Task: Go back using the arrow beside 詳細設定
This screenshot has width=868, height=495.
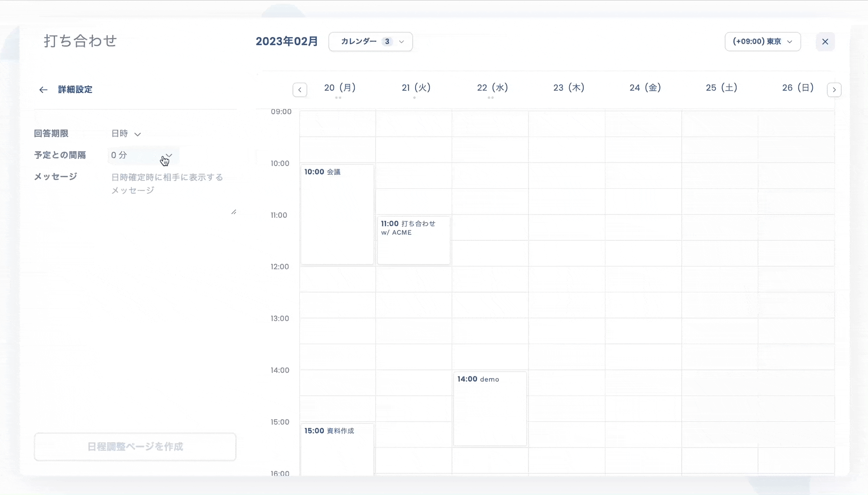Action: pos(43,90)
